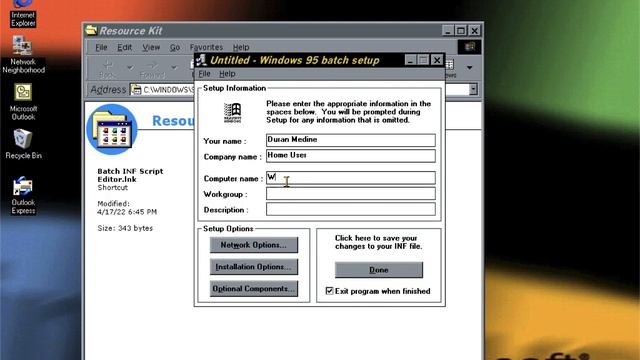The width and height of the screenshot is (640, 360).
Task: Click the Resource Kit title bar folder icon
Action: click(x=91, y=30)
